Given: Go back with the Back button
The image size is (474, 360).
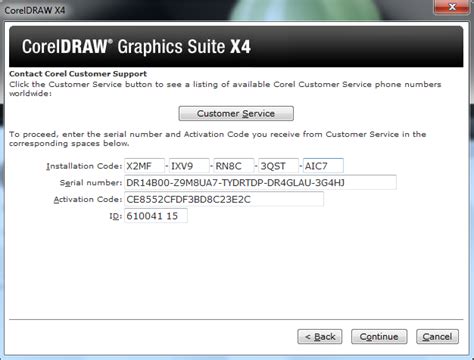Looking at the screenshot, I should (320, 337).
